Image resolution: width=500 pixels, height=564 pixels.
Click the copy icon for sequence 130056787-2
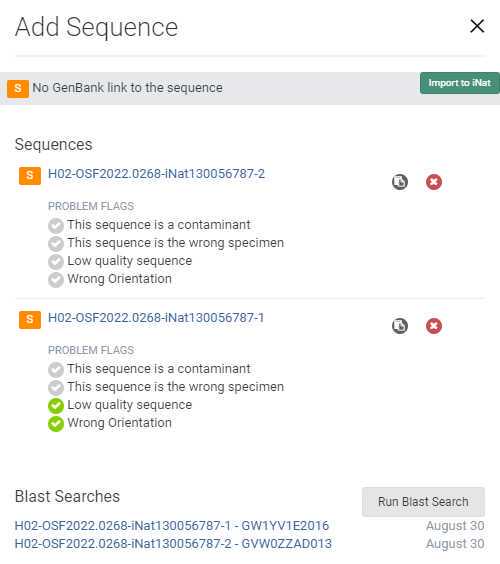(x=400, y=182)
